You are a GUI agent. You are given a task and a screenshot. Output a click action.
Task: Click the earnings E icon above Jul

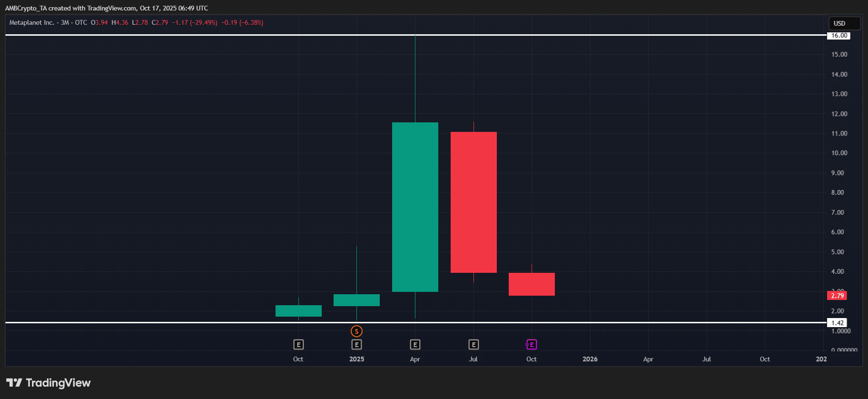point(473,344)
